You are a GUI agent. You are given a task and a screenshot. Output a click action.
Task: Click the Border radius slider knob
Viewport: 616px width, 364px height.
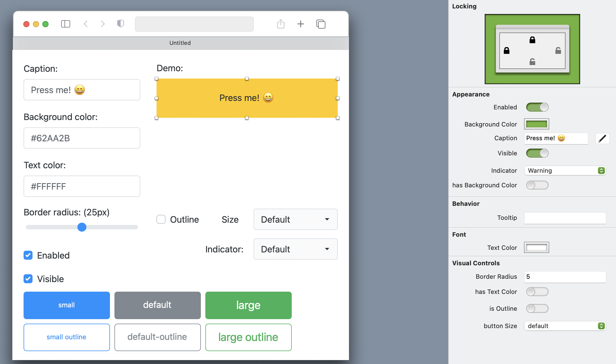click(x=82, y=227)
